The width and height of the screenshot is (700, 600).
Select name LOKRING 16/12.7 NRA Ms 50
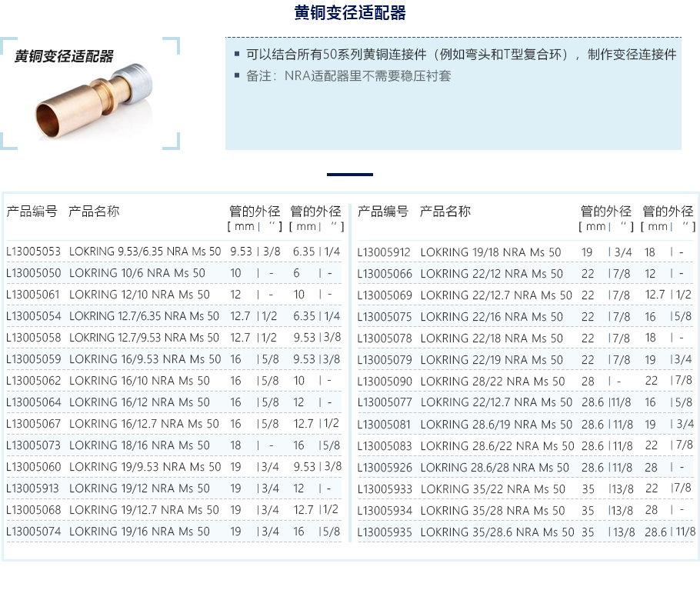click(x=144, y=424)
